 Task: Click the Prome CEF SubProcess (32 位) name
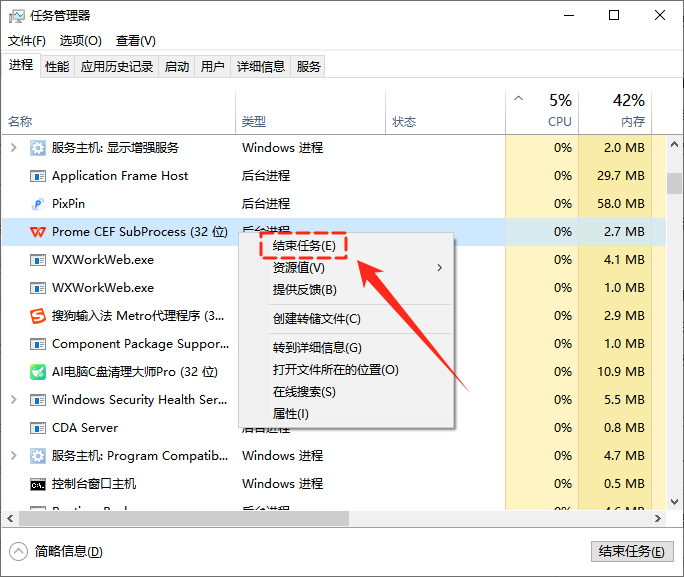click(140, 232)
